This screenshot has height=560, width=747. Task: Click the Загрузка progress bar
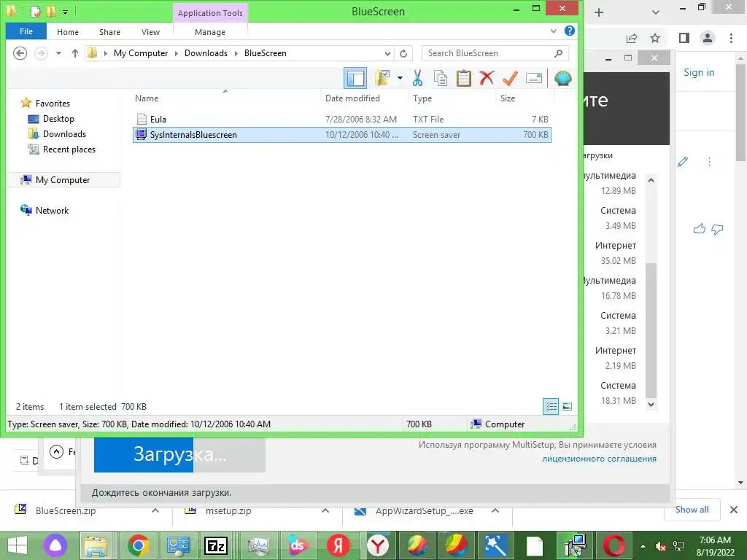coord(179,455)
